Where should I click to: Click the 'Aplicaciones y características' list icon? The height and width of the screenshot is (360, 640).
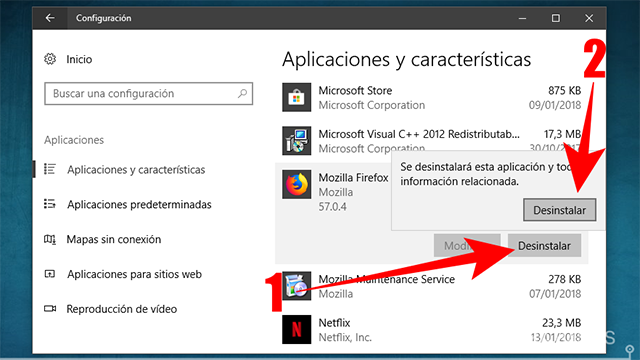point(50,169)
